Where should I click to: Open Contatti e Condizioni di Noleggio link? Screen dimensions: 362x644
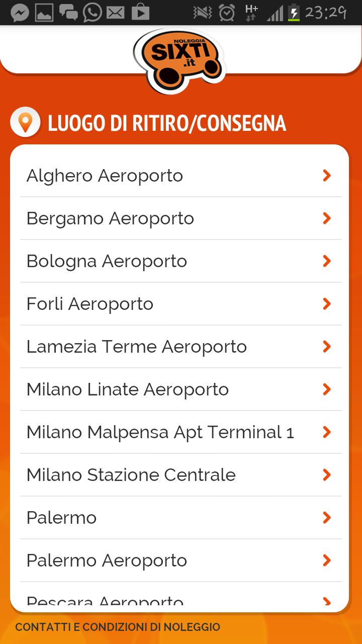(118, 627)
